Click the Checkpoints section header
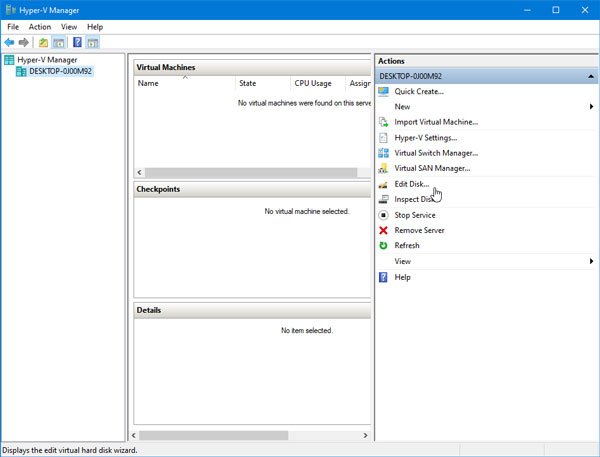This screenshot has width=600, height=457. (252, 189)
